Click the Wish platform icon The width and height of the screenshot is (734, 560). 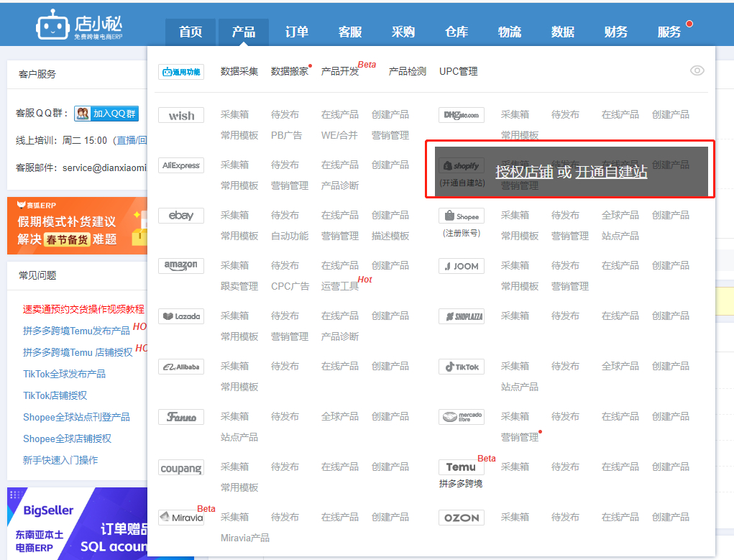[180, 114]
